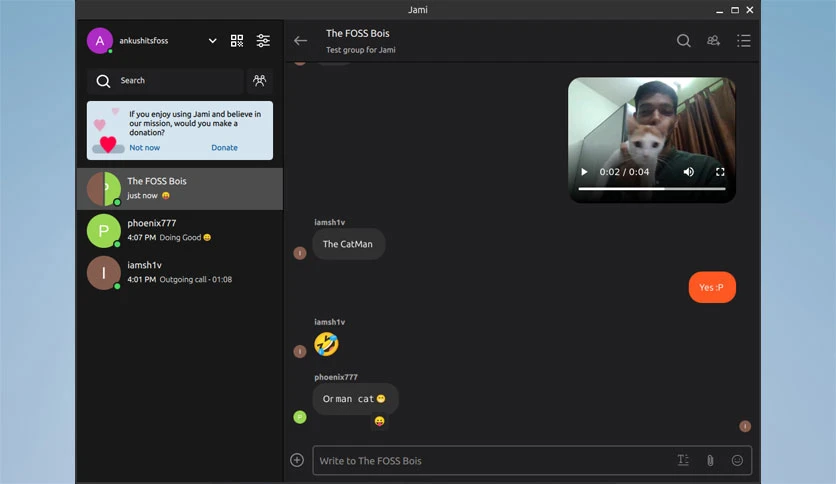Open the plus more-actions button

(x=297, y=460)
